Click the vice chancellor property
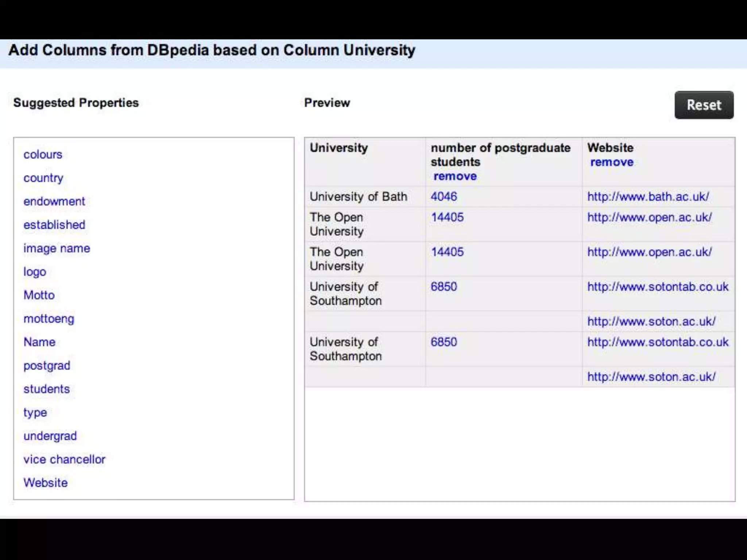 pyautogui.click(x=64, y=459)
